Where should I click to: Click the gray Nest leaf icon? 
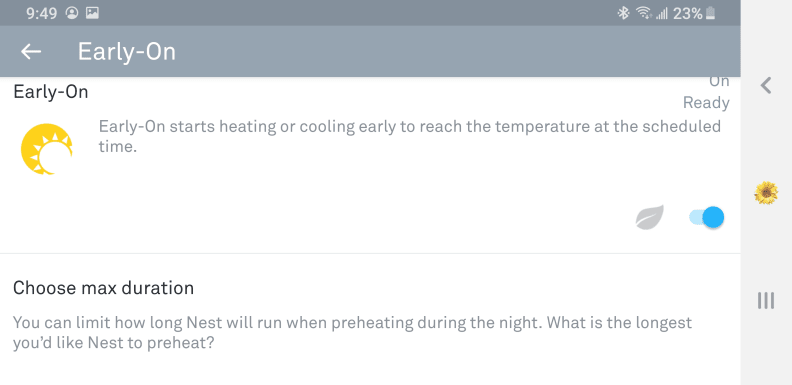650,218
